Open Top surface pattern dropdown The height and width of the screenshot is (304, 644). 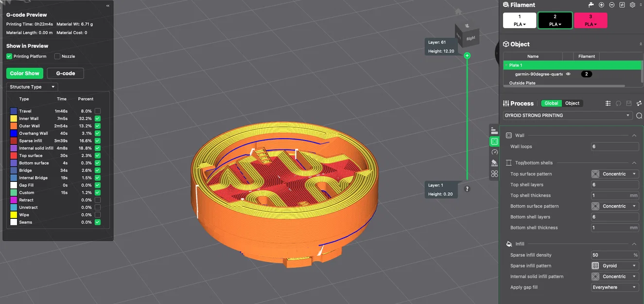point(615,174)
